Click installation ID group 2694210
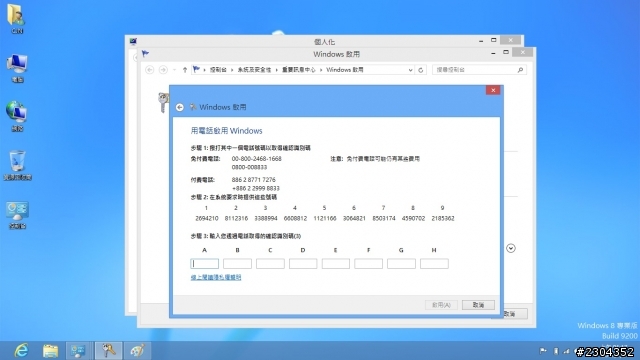 (x=207, y=219)
